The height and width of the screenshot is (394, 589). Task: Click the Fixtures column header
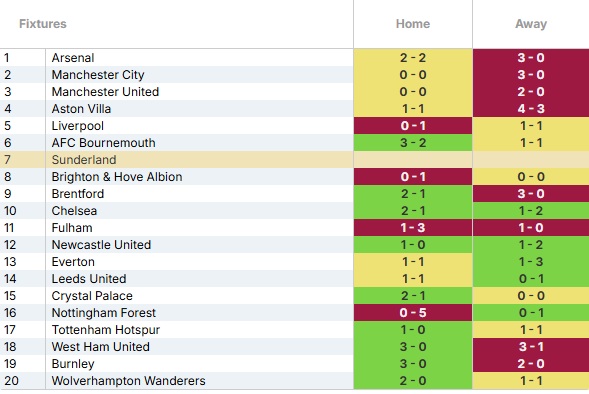click(x=43, y=24)
